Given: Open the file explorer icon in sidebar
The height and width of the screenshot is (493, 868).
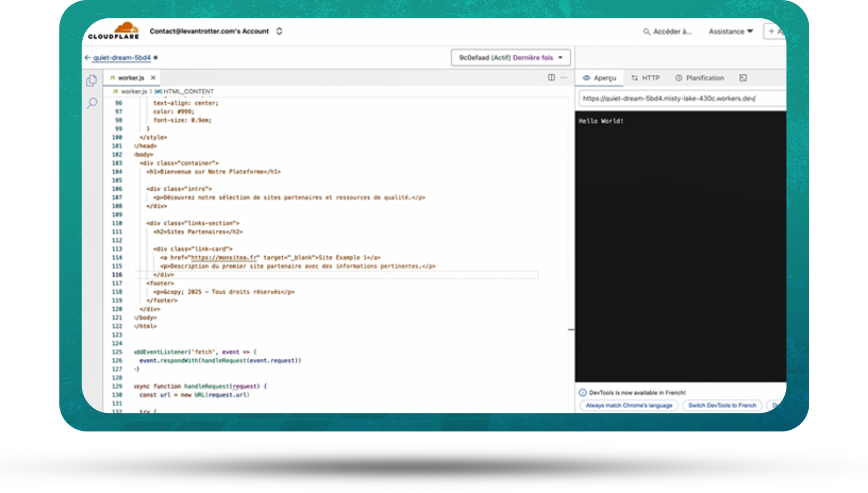Looking at the screenshot, I should pyautogui.click(x=92, y=81).
